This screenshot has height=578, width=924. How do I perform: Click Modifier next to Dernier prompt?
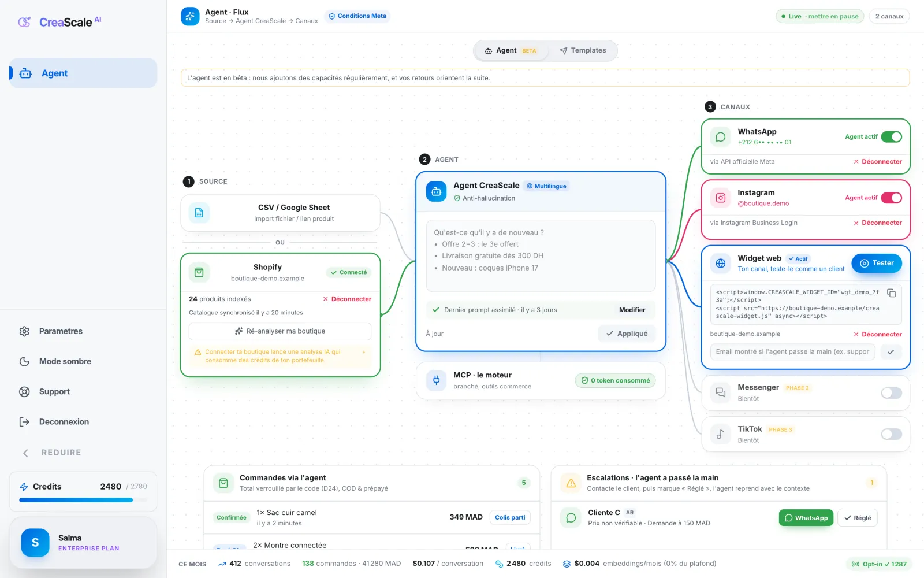tap(632, 310)
